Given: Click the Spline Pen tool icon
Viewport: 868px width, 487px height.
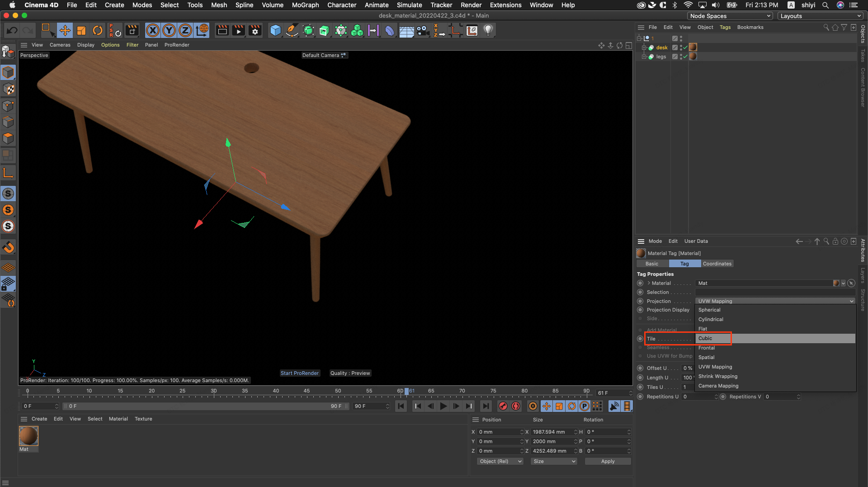Looking at the screenshot, I should coord(292,31).
